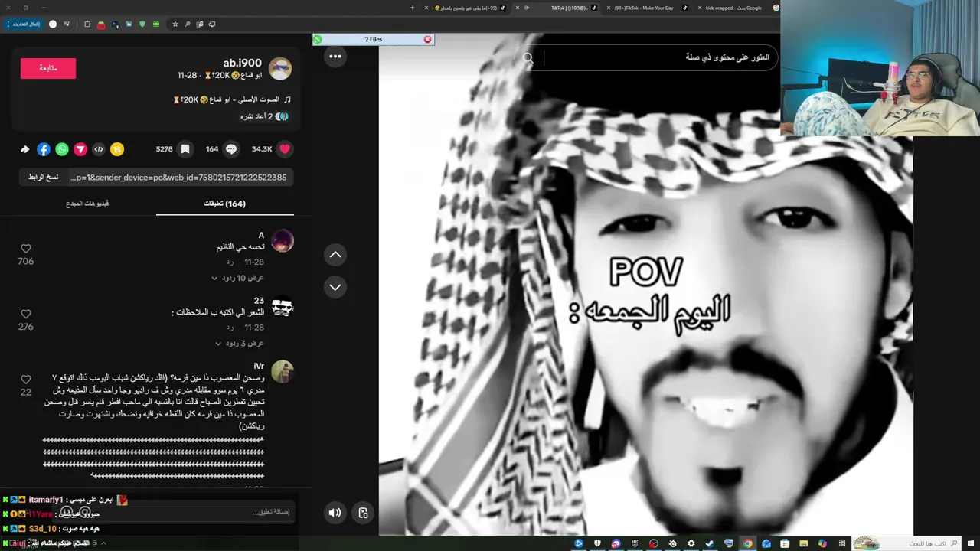This screenshot has height=551, width=980.
Task: Open Microsoft Store from the taskbar
Action: [785, 543]
